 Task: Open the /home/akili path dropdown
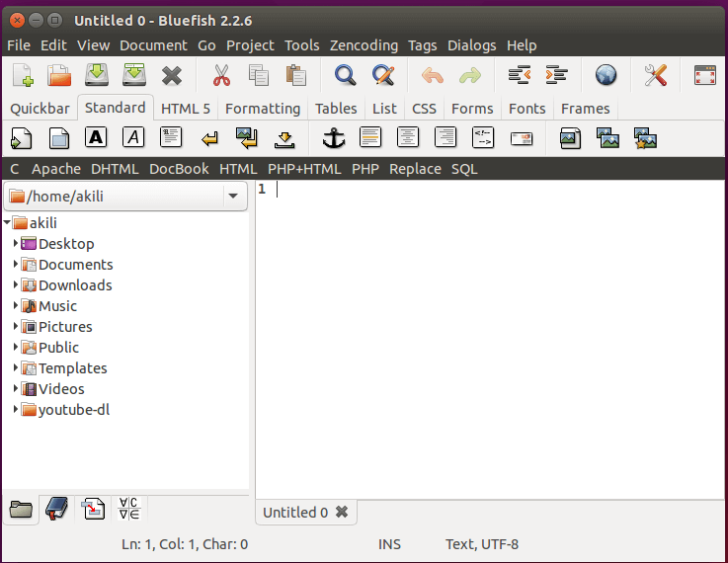(233, 196)
